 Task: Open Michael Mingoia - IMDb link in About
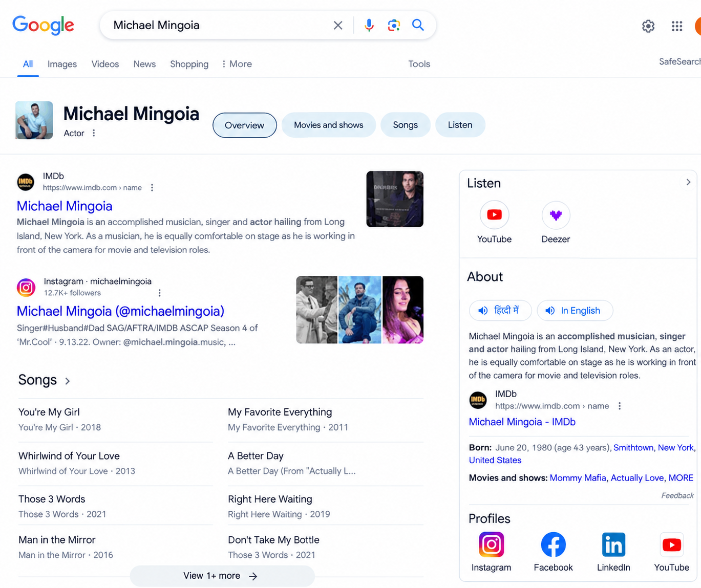tap(522, 422)
